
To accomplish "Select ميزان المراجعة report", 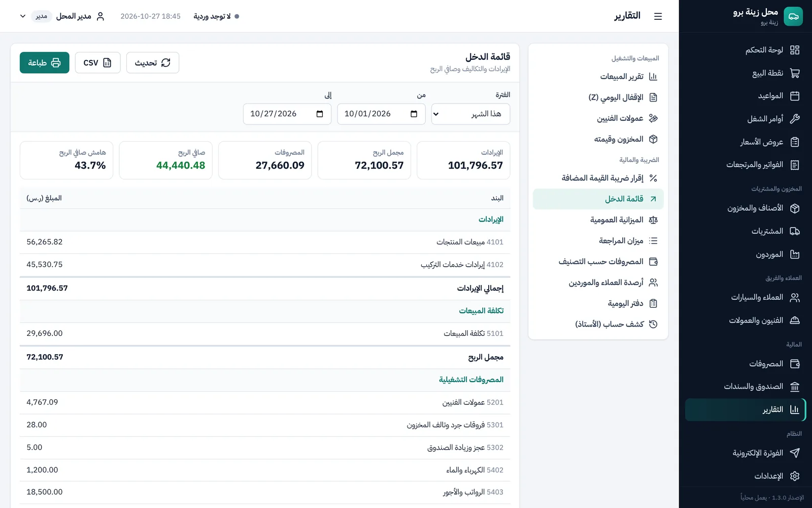I will [x=598, y=241].
